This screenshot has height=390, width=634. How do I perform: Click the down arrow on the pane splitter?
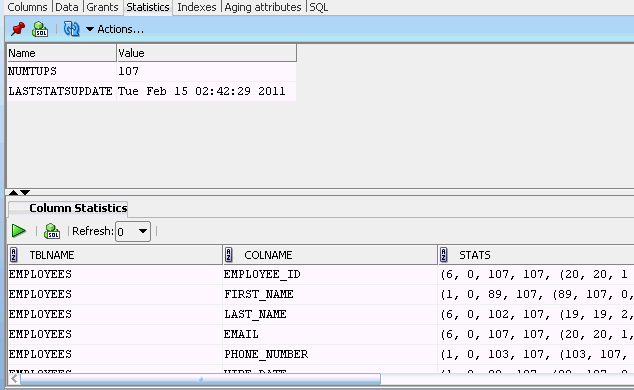tap(25, 192)
